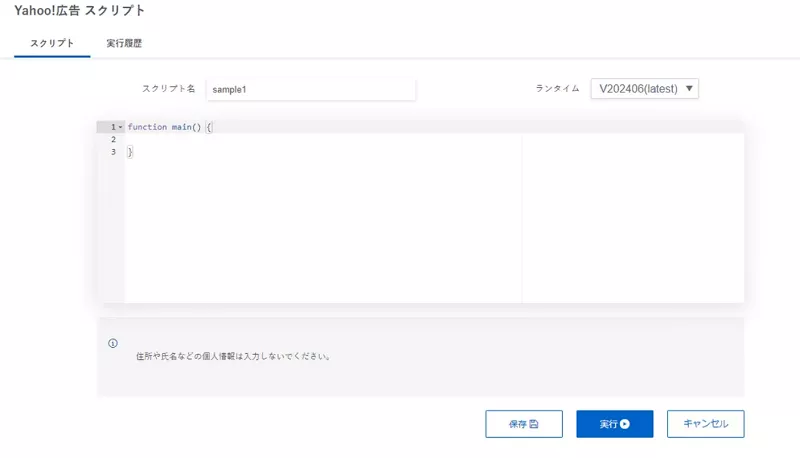Viewport: 800px width, 458px height.
Task: Place cursor after opening brace on line 1
Action: (213, 128)
